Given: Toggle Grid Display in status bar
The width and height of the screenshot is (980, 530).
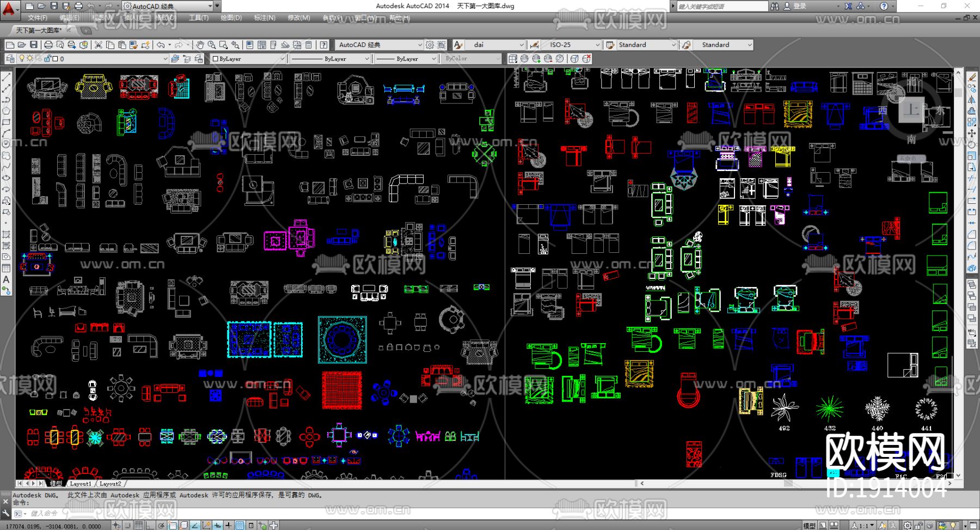Looking at the screenshot, I should [x=139, y=525].
